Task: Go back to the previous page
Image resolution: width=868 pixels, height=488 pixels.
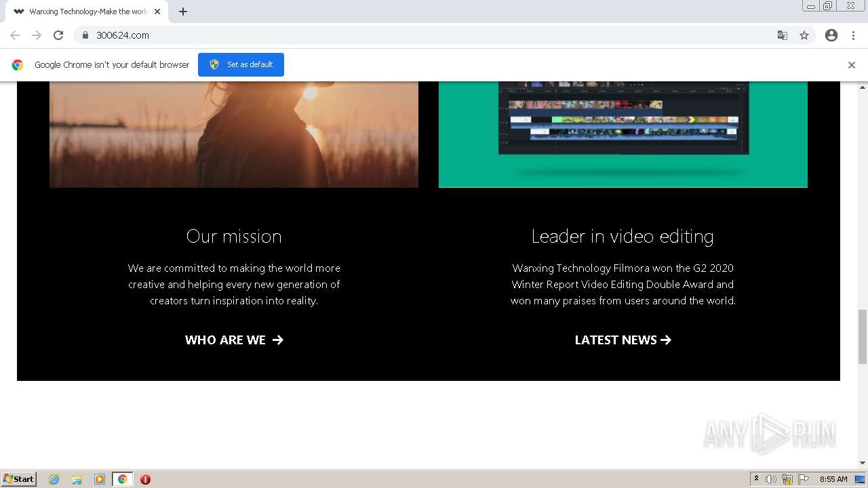Action: click(15, 35)
